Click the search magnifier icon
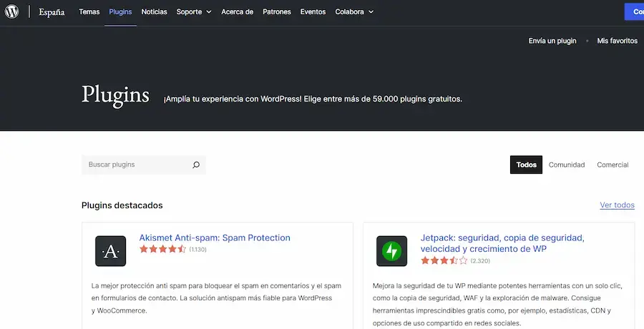This screenshot has height=329, width=644. 195,165
